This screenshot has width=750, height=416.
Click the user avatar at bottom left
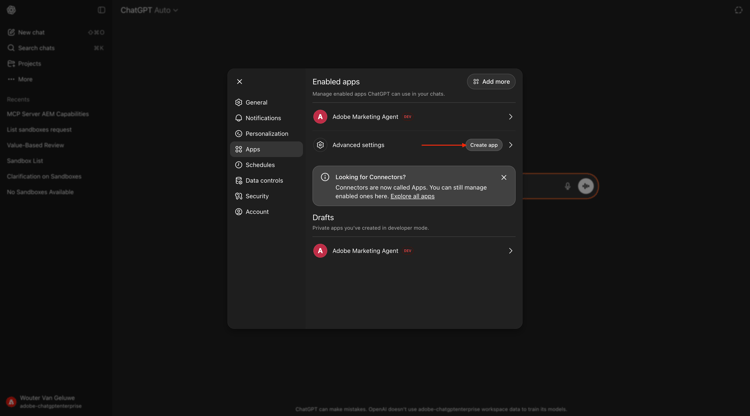click(x=11, y=402)
